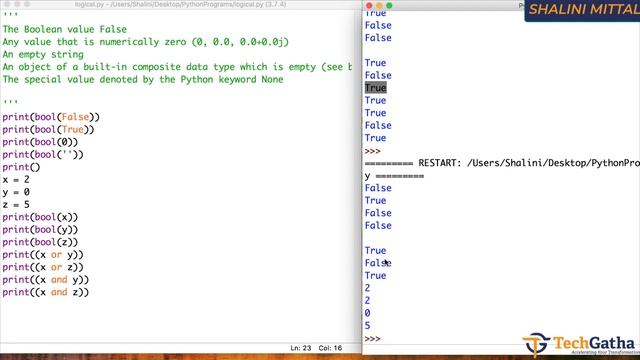This screenshot has height=360, width=640.
Task: Click the last >>> prompt in the shell
Action: pos(373,339)
